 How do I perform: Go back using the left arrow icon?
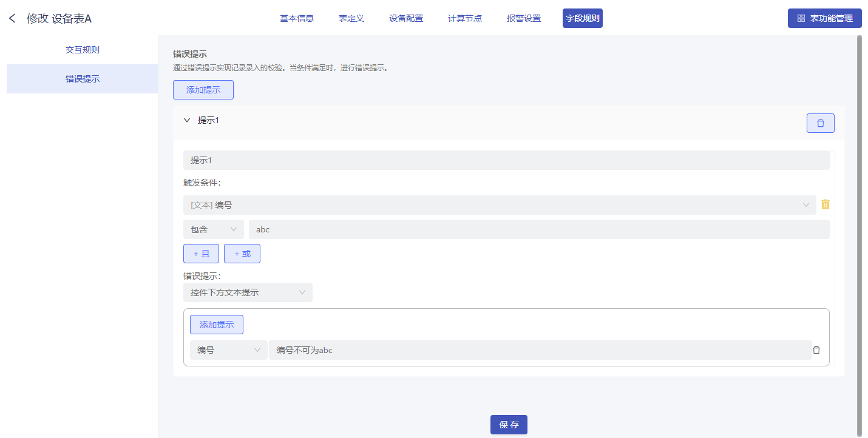pyautogui.click(x=12, y=19)
